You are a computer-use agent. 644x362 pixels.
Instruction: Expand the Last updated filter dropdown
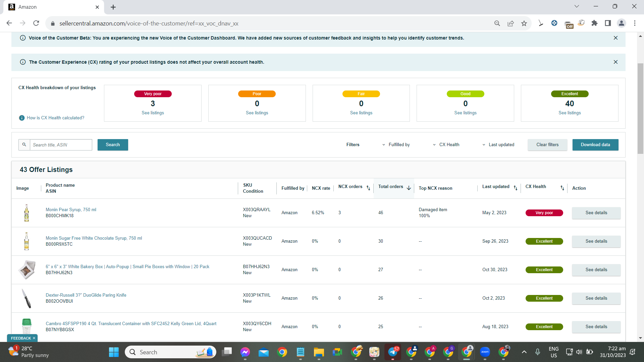[x=498, y=145]
